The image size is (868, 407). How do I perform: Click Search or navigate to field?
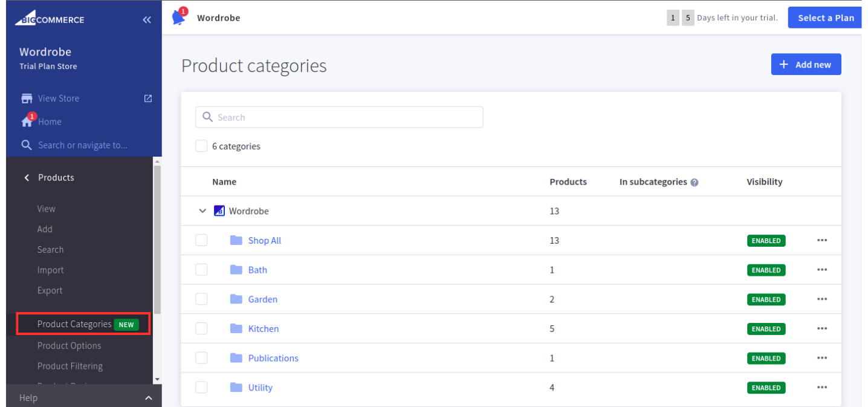[x=83, y=145]
